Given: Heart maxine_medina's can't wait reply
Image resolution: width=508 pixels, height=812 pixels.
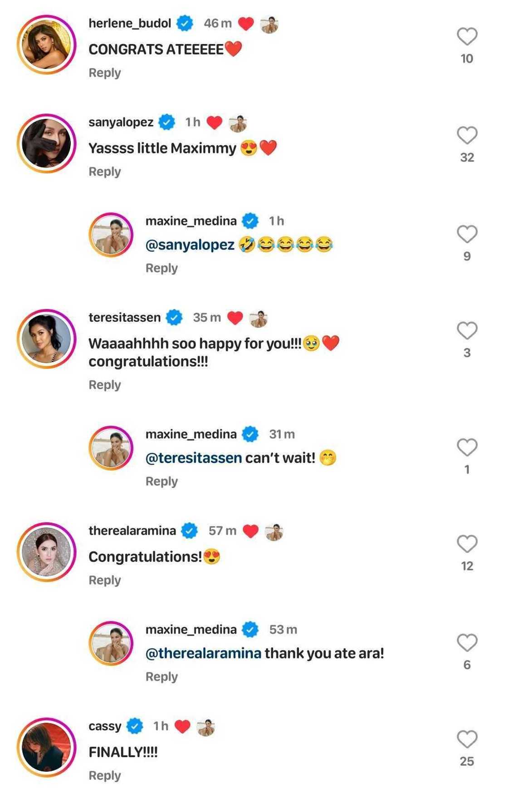Looking at the screenshot, I should pos(467,448).
